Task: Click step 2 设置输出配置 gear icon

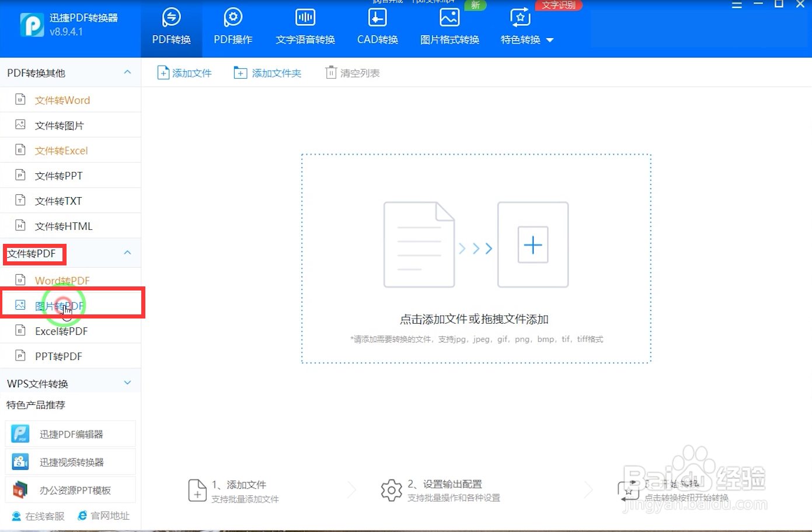Action: [x=391, y=491]
